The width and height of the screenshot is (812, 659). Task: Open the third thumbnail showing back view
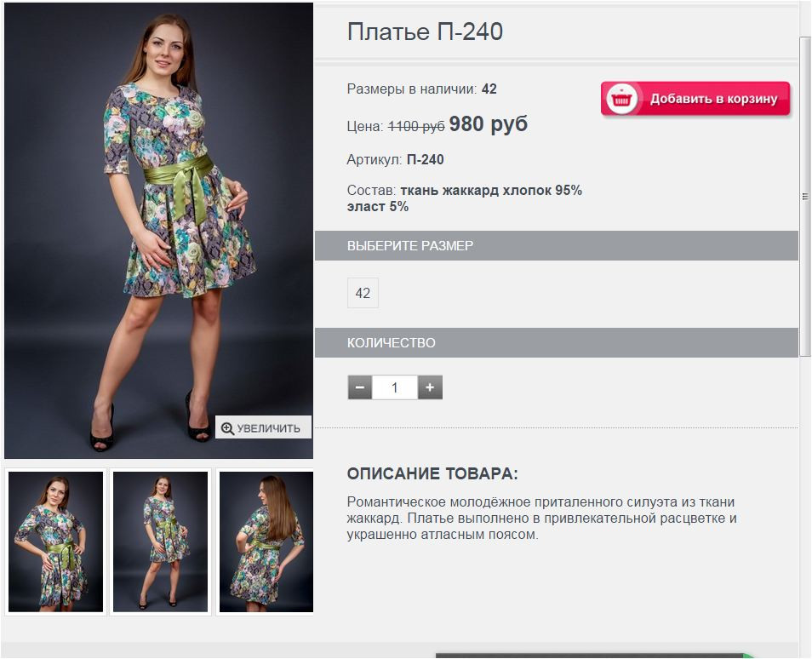[x=266, y=542]
